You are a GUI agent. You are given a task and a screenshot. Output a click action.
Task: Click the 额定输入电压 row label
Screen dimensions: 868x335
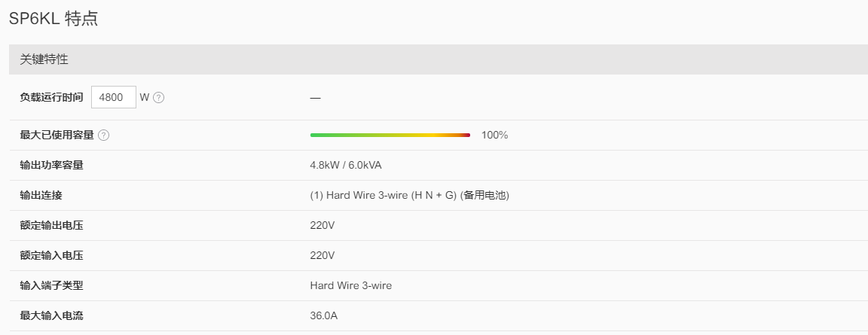[51, 255]
